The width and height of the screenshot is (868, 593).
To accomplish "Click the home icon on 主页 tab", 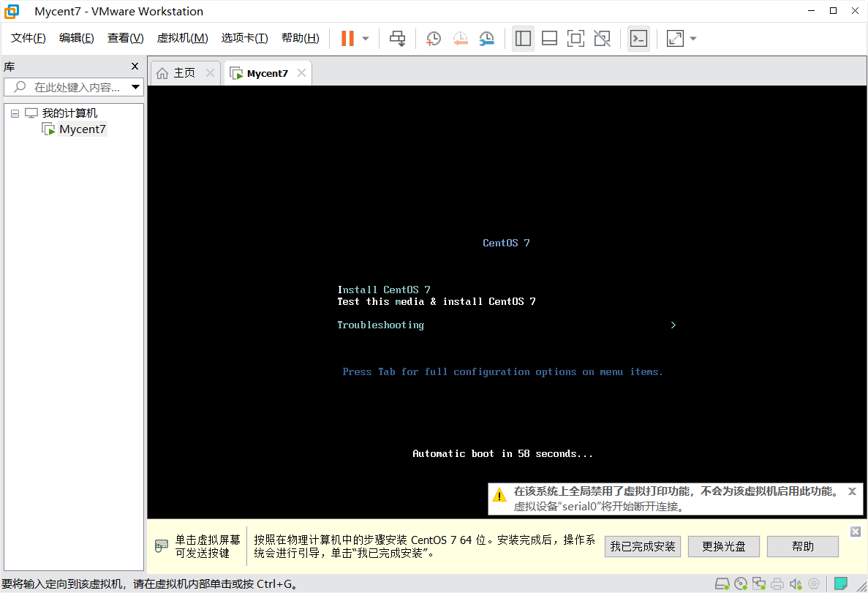I will point(162,73).
